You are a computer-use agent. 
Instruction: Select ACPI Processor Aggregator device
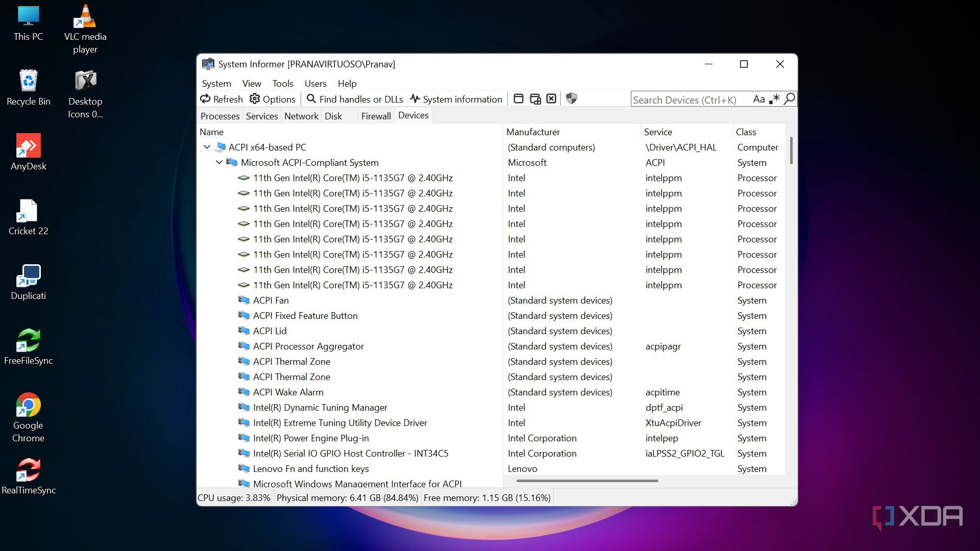click(x=491, y=346)
